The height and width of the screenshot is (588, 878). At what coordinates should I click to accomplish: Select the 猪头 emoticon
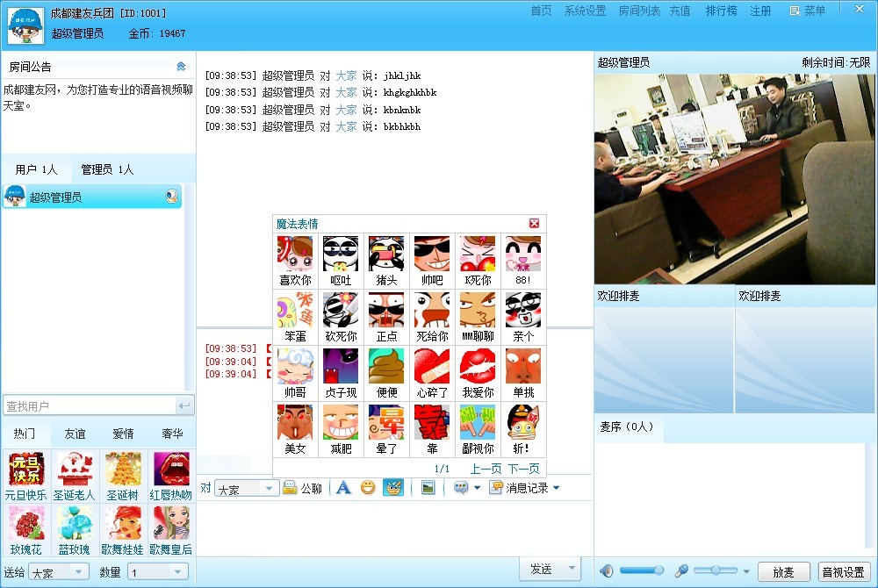pyautogui.click(x=386, y=261)
